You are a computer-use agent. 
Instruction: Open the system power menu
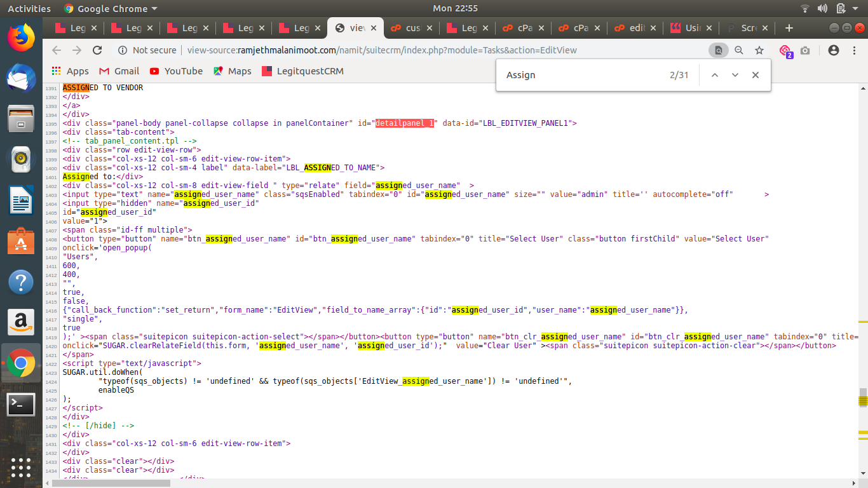tap(857, 9)
